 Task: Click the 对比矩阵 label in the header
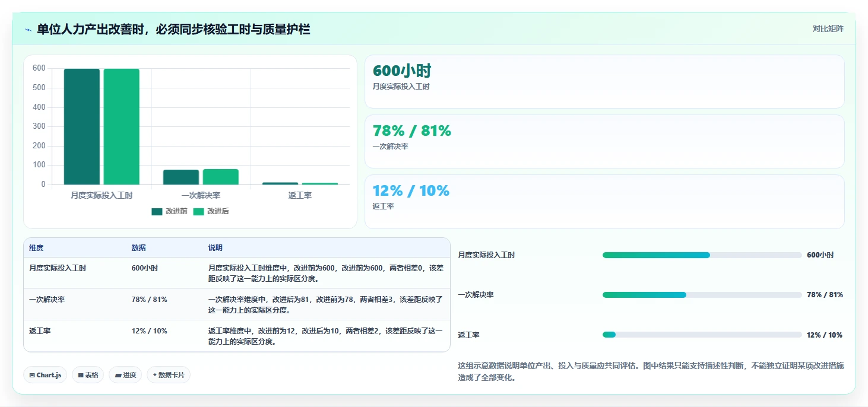[x=828, y=28]
